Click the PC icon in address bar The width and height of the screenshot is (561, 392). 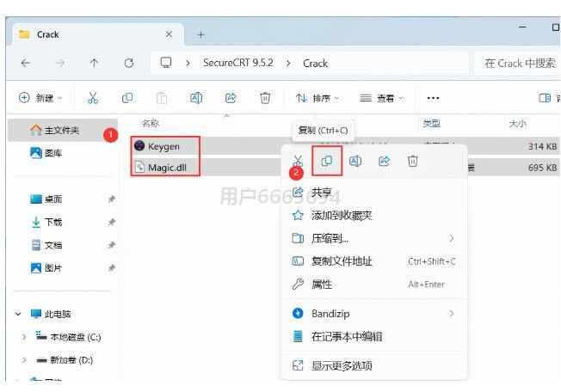pyautogui.click(x=166, y=63)
